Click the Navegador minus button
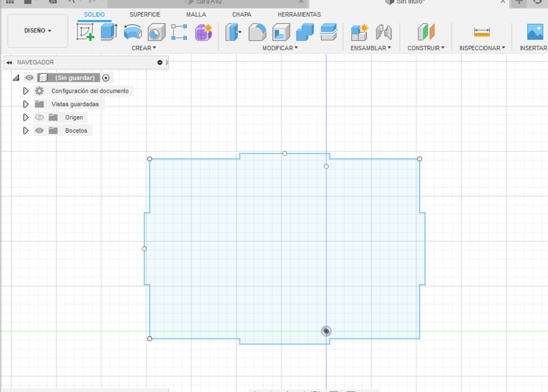The height and width of the screenshot is (392, 548). [x=160, y=63]
